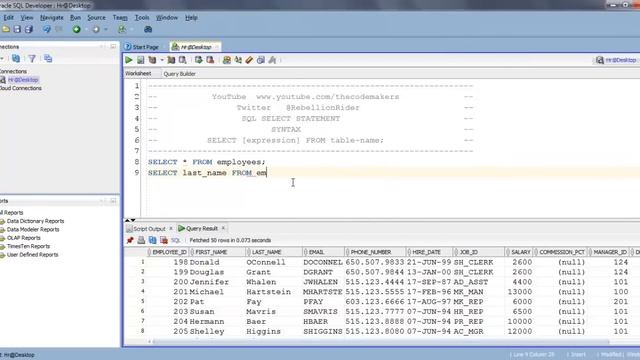Click the SQL History icon
Screen dimensions: 640x360
tap(261, 60)
